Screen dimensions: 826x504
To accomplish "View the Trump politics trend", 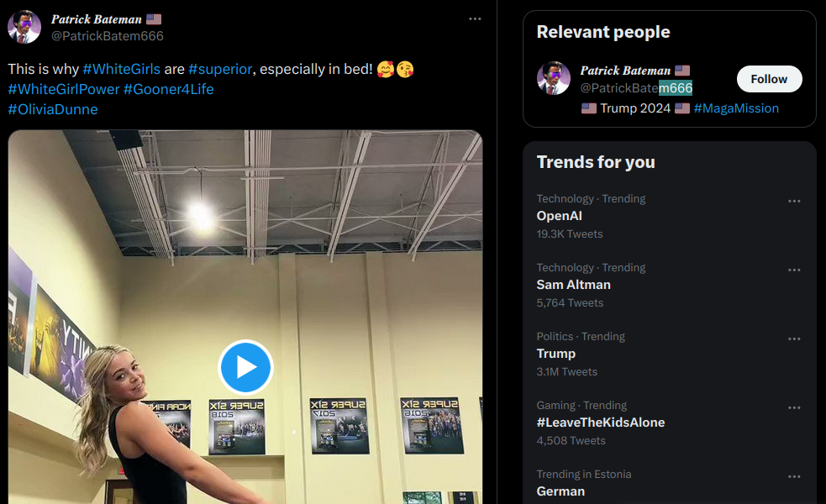I will 556,354.
